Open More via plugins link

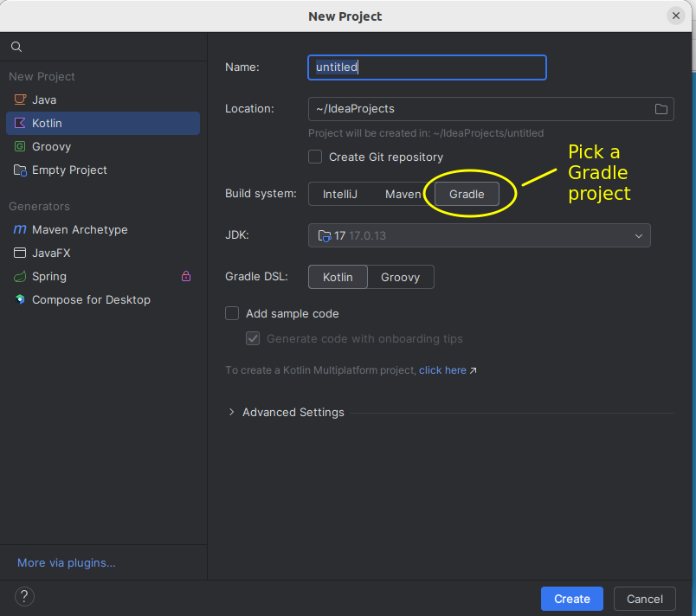66,562
